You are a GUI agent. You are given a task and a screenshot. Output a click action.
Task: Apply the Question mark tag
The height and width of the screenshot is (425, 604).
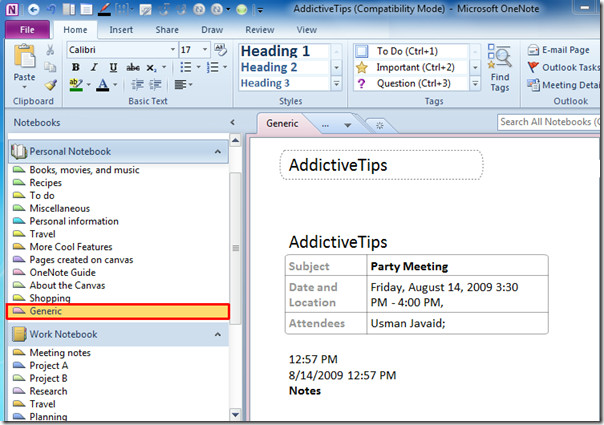361,83
